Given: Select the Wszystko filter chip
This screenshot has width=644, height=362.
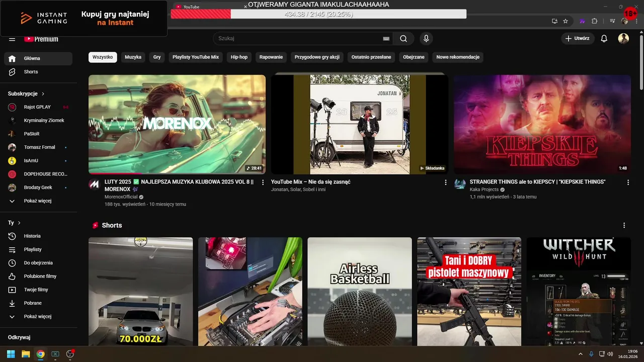Looking at the screenshot, I should tap(103, 57).
